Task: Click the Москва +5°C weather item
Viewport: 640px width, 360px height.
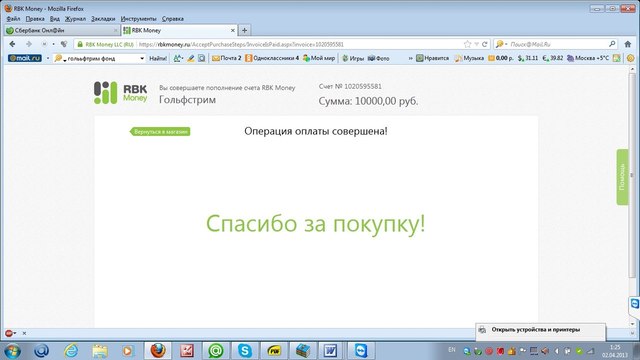Action: coord(587,58)
